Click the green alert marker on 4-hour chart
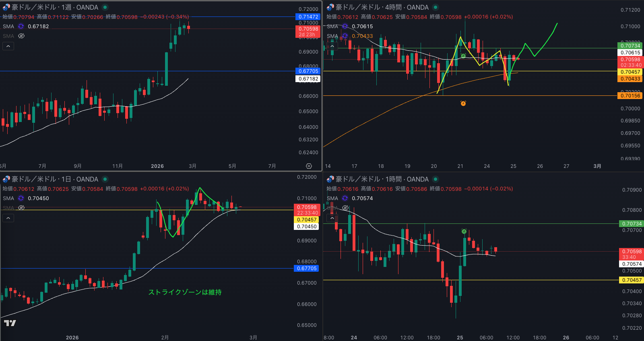This screenshot has width=644, height=341. click(x=463, y=56)
